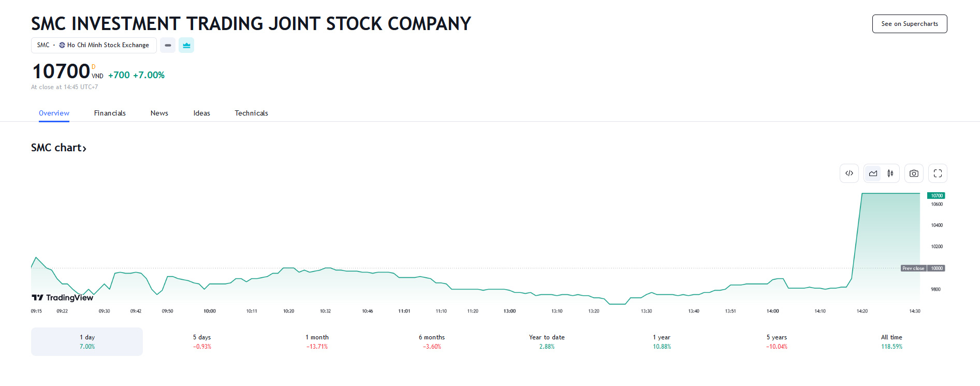Switch to candlestick chart style
Image resolution: width=980 pixels, height=386 pixels.
(x=890, y=174)
